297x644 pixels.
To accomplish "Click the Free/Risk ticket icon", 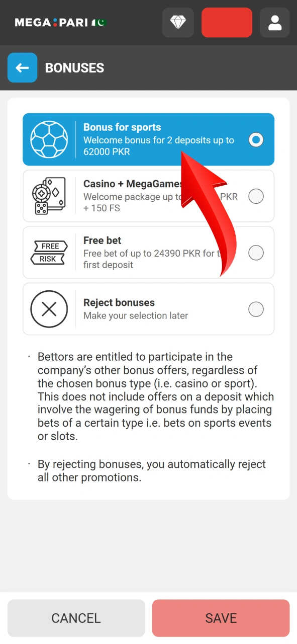I will pos(49,253).
